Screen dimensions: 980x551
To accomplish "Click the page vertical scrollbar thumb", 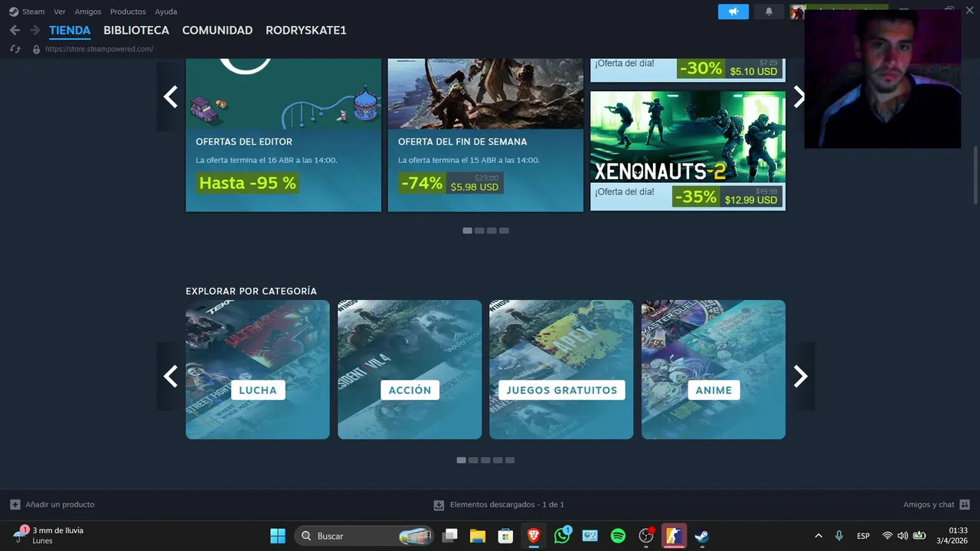I will [975, 175].
